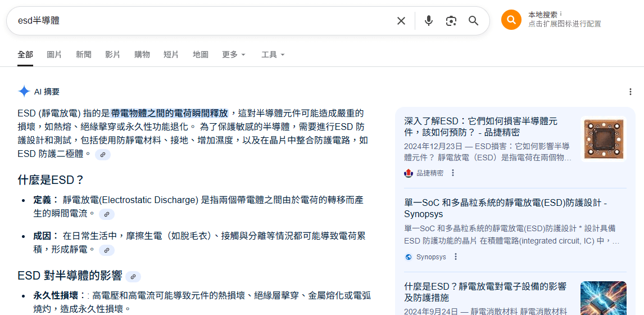Clear the search box with X icon

point(401,21)
